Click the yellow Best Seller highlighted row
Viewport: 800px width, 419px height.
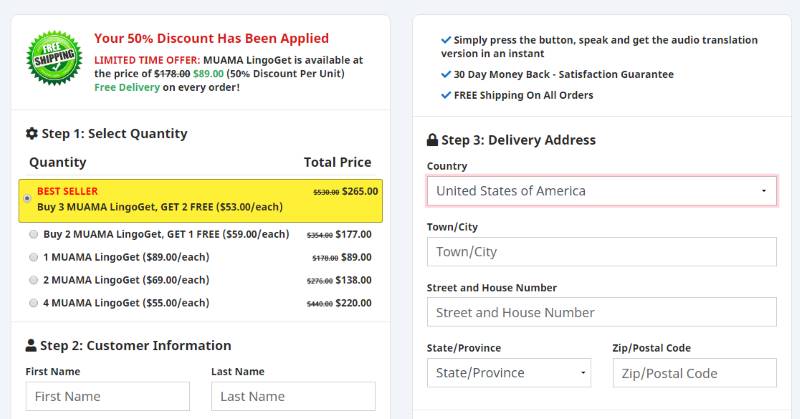pos(201,201)
